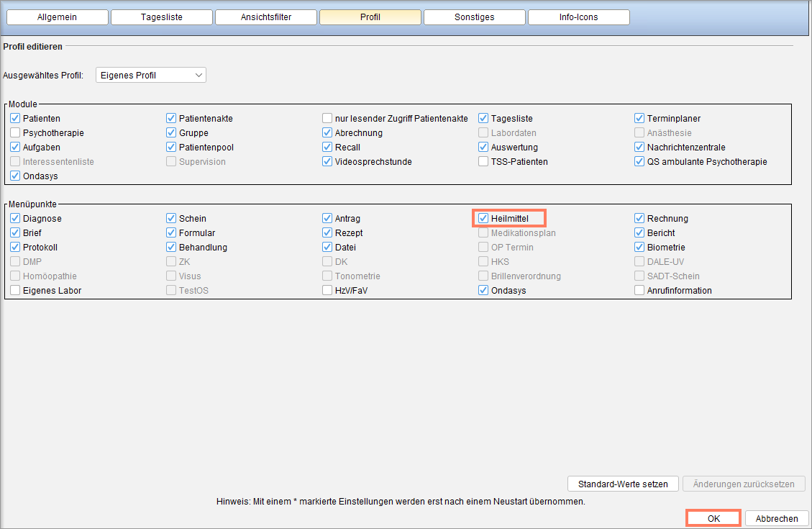Screen dimensions: 812x529
Task: Uncheck the Tagesliste module checkbox
Action: click(x=483, y=118)
